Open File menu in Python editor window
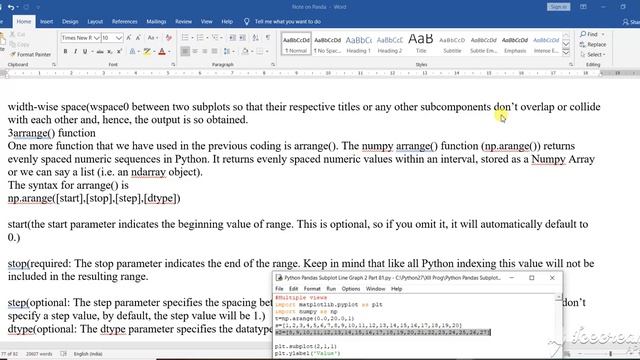 279,289
